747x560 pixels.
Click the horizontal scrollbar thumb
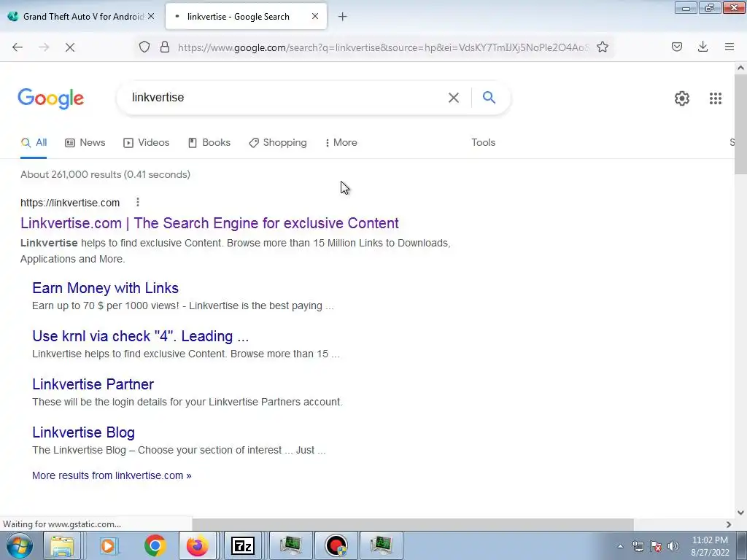tap(413, 524)
